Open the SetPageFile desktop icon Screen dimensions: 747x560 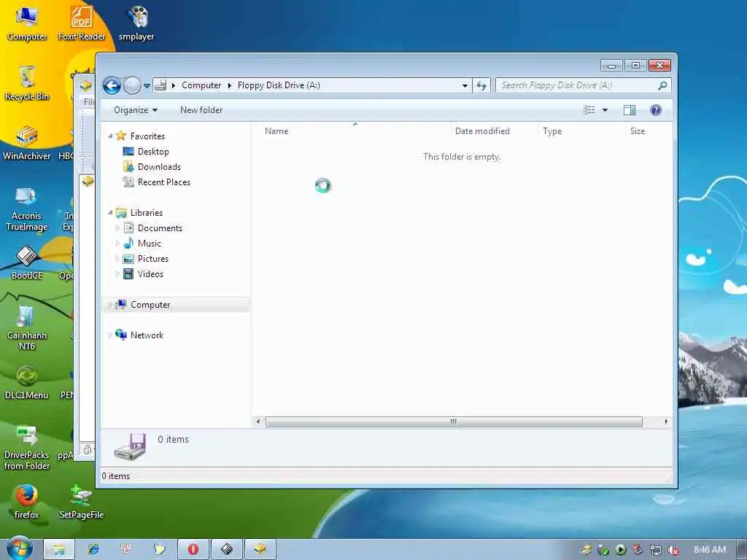coord(82,502)
